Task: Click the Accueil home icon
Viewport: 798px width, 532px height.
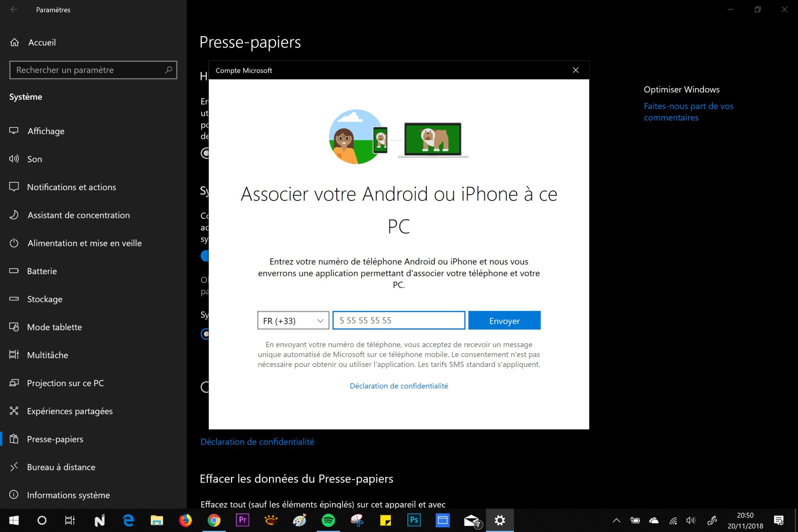Action: coord(14,42)
